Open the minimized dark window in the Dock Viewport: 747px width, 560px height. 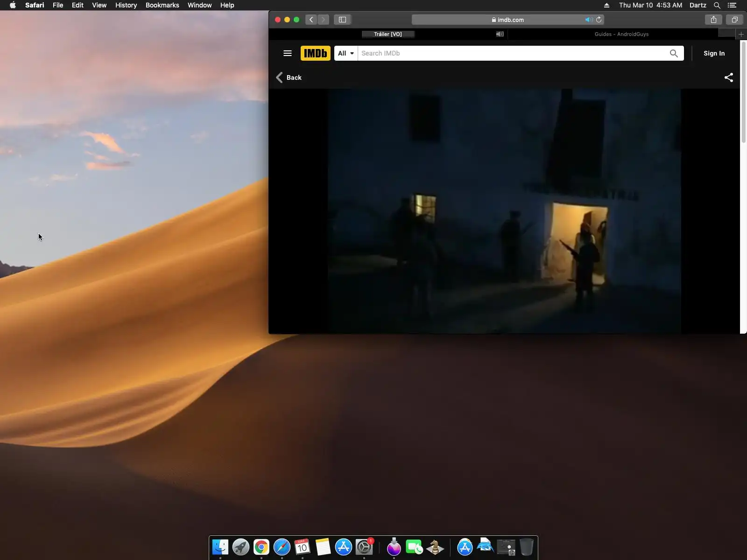pyautogui.click(x=506, y=547)
